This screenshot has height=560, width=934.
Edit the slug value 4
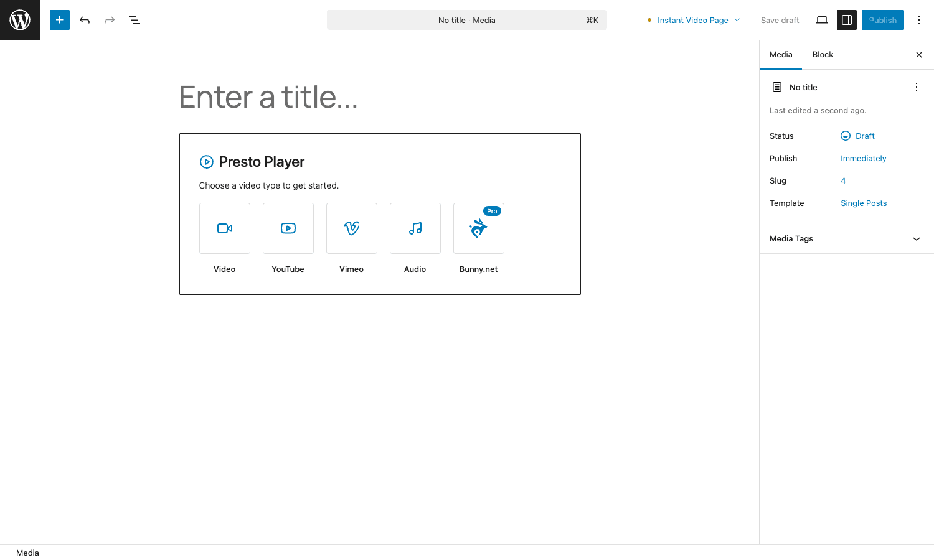(843, 180)
